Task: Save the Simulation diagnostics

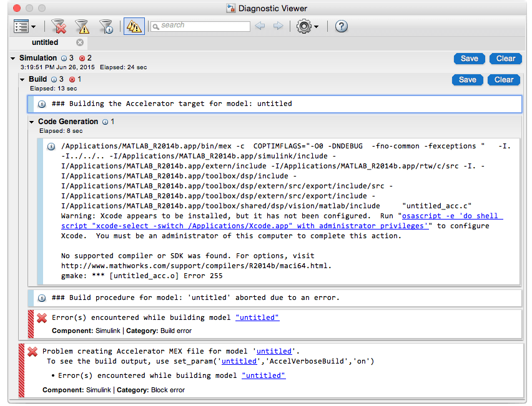Action: point(469,59)
